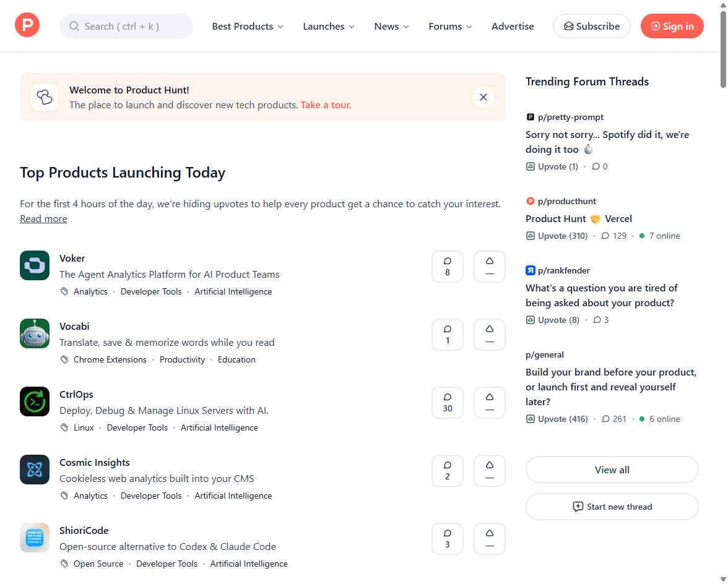View the 30 comments on CtrlOps
Screen dimensions: 728x584
[x=448, y=403]
